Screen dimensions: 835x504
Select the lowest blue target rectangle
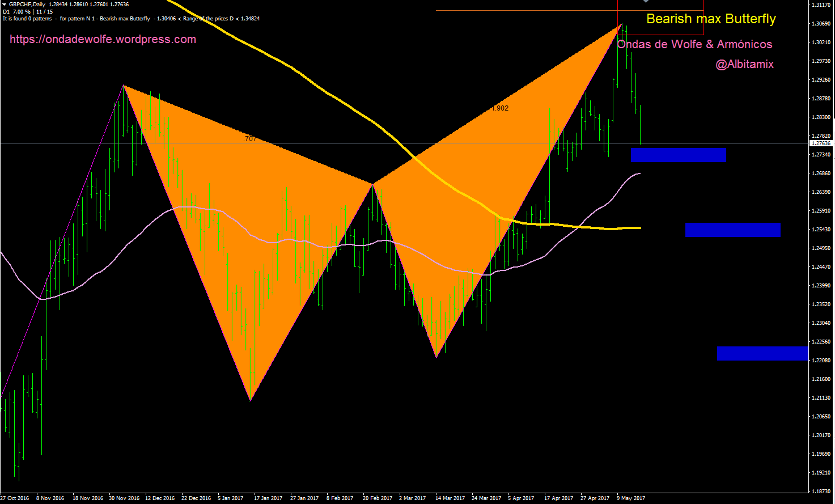[762, 353]
